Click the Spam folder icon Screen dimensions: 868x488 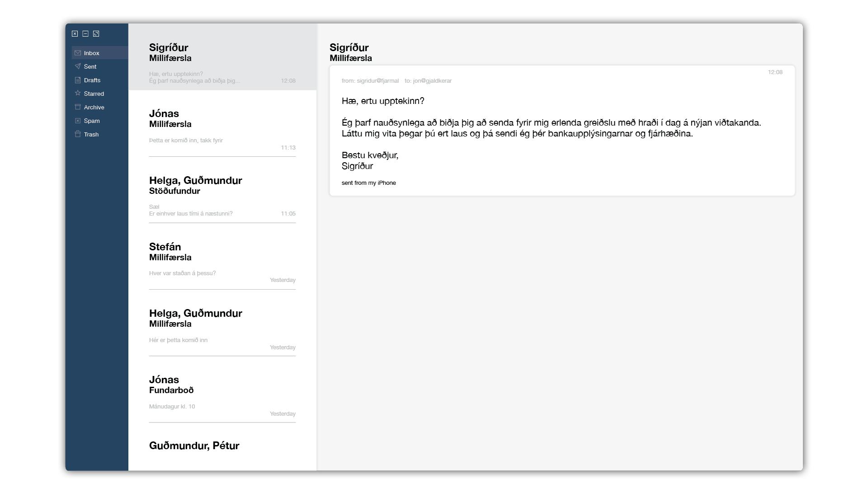click(78, 121)
